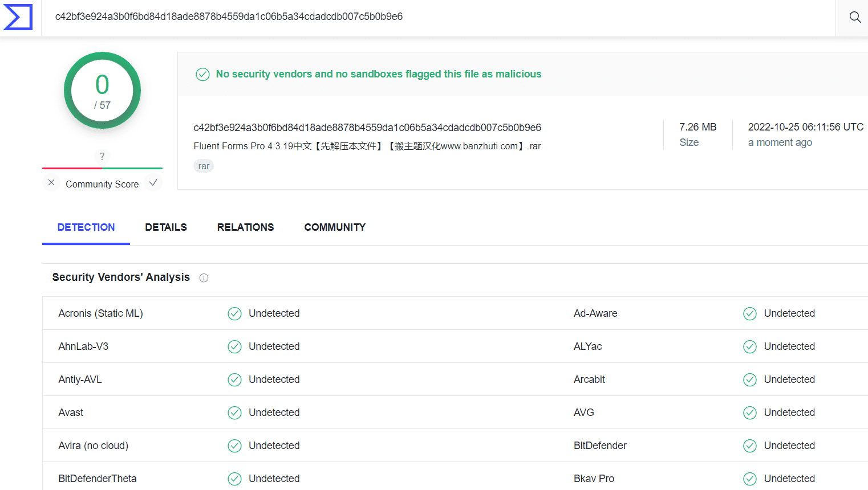Click the check icon in Avast row

(234, 413)
